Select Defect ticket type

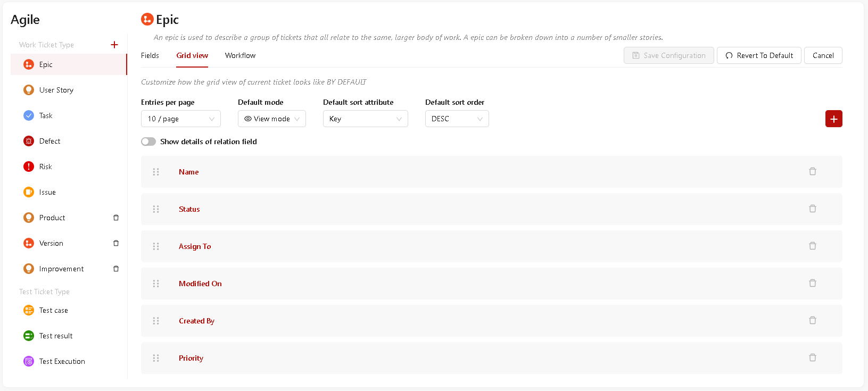(69, 141)
